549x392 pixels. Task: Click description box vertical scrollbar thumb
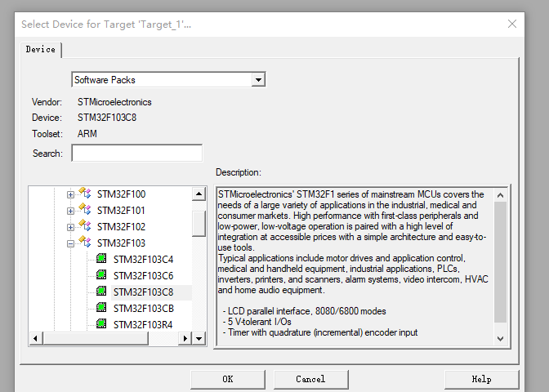pos(500,262)
